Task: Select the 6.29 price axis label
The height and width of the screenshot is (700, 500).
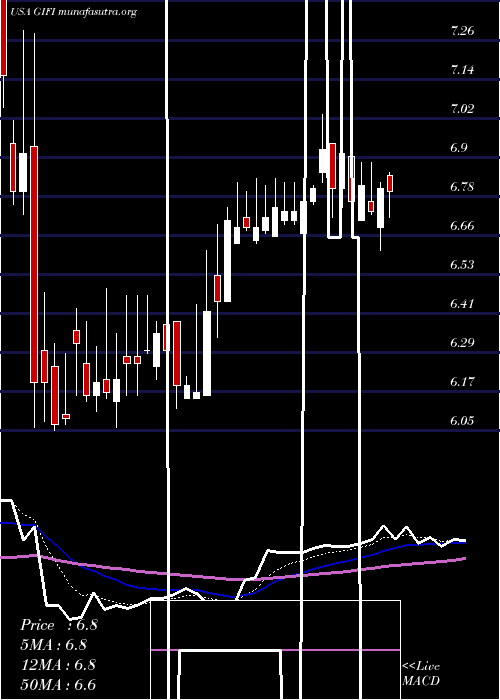Action: click(x=462, y=343)
